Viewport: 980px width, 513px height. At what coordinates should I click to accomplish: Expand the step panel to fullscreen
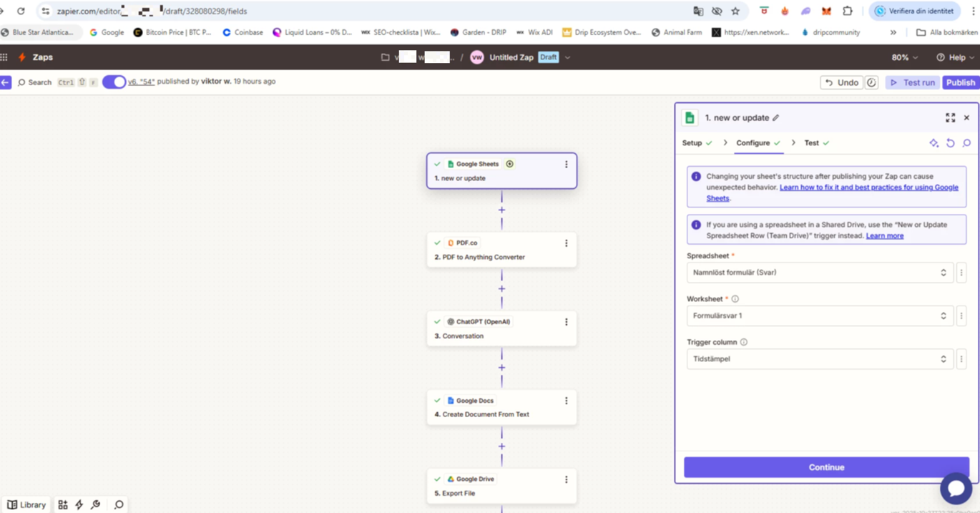click(950, 118)
